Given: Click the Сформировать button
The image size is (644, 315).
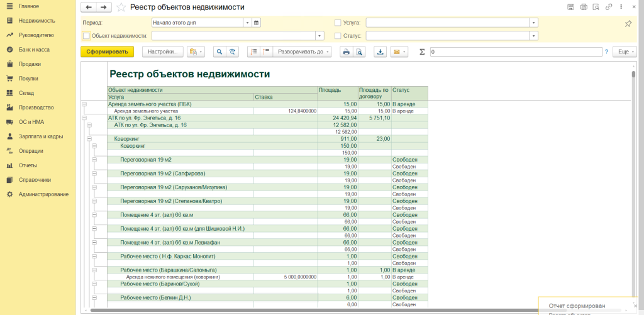Looking at the screenshot, I should (x=107, y=52).
